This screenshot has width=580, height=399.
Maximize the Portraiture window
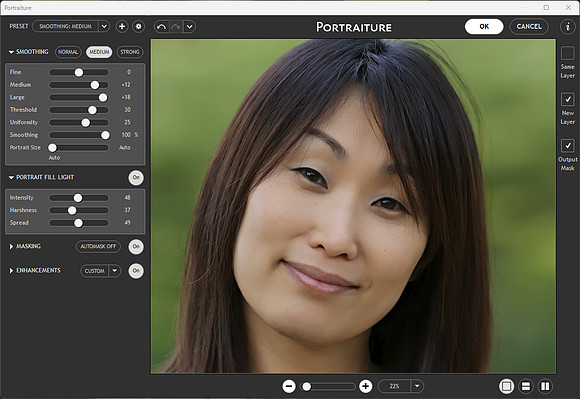click(x=546, y=7)
